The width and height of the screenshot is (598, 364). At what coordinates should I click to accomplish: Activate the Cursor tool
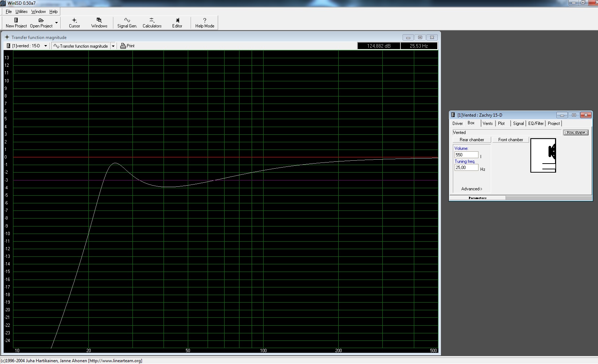click(x=74, y=23)
